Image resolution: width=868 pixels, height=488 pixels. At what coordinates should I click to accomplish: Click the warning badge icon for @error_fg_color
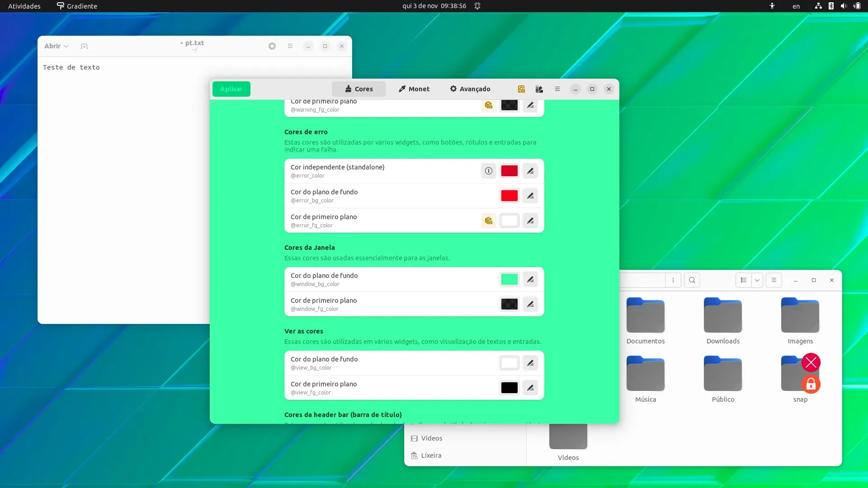pos(488,221)
